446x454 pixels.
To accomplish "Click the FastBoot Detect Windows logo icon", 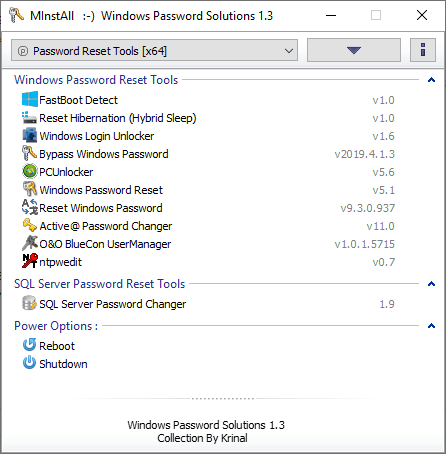I will point(30,100).
